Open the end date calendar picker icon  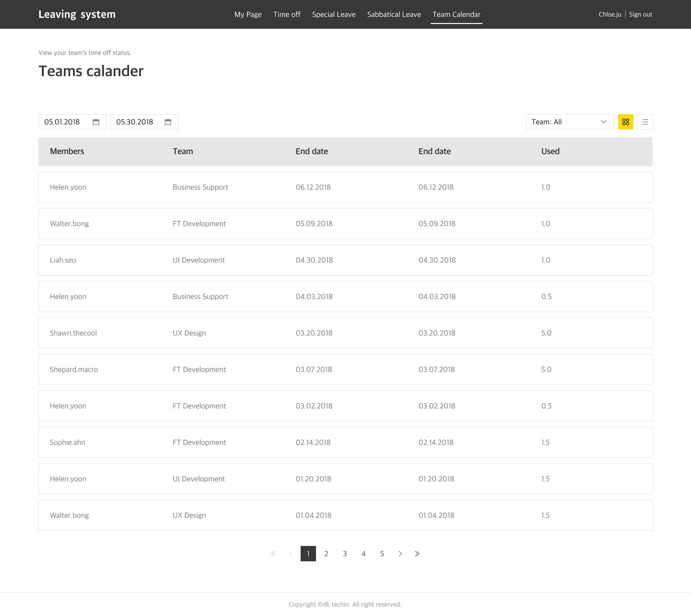[x=168, y=122]
